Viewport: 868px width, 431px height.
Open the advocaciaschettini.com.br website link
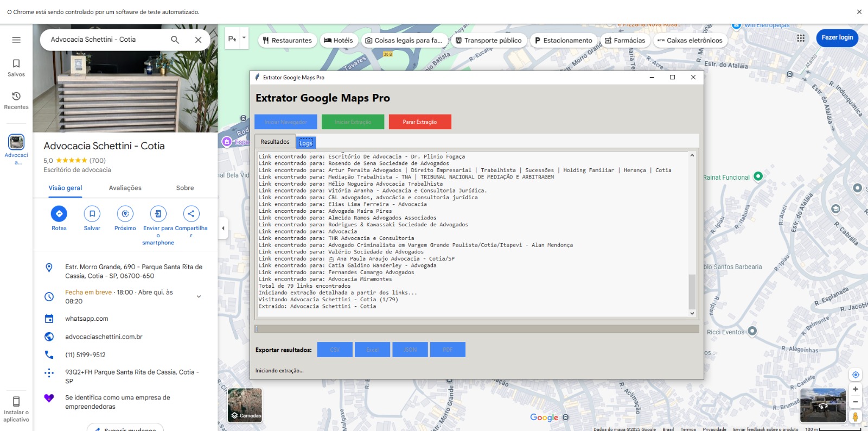(104, 337)
